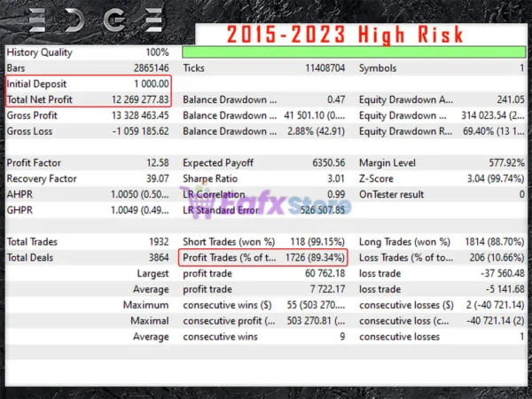Click Gross Profit value 13 328 463.45

pyautogui.click(x=140, y=115)
